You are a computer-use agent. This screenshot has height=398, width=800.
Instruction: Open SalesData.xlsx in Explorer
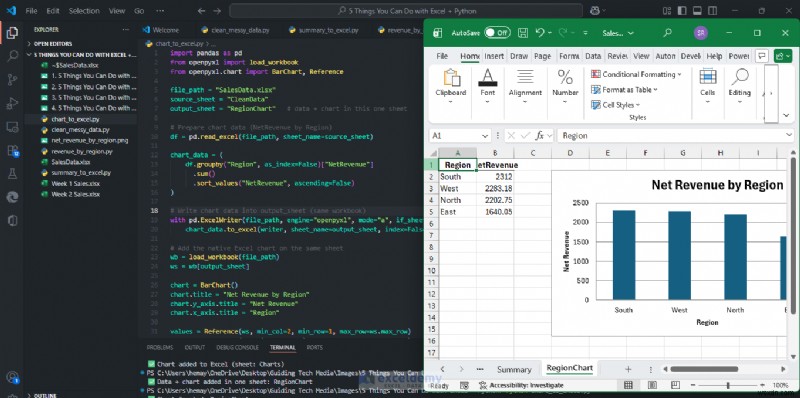tap(71, 162)
